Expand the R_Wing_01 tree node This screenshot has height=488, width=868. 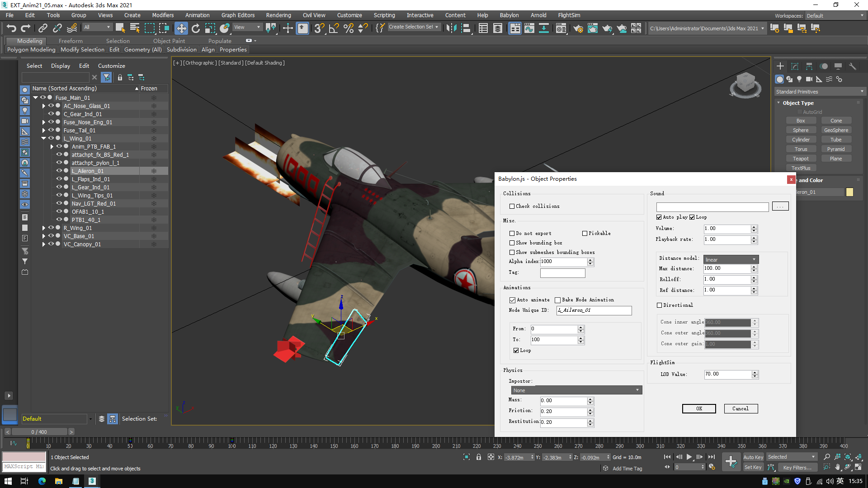point(44,228)
